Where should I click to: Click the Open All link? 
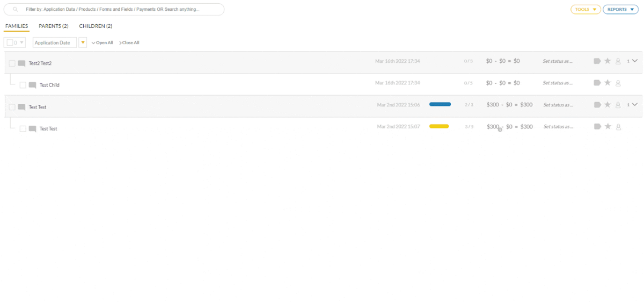click(x=103, y=42)
